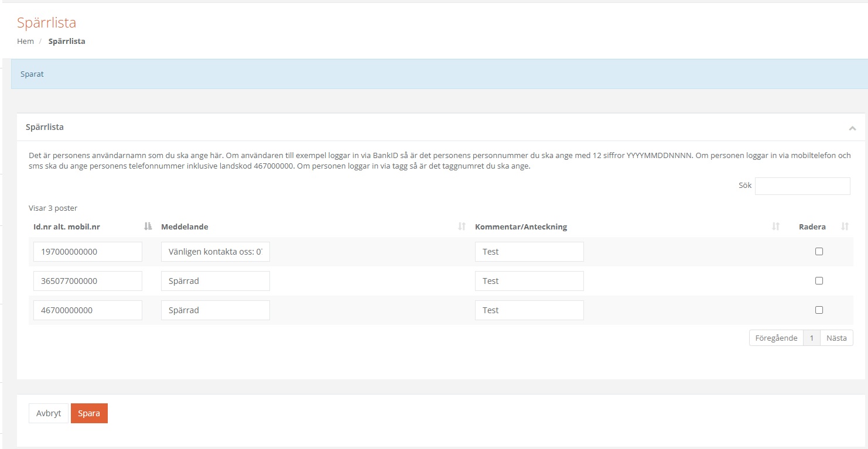Click the Vänligen kontakta oss message field
868x449 pixels.
[216, 252]
